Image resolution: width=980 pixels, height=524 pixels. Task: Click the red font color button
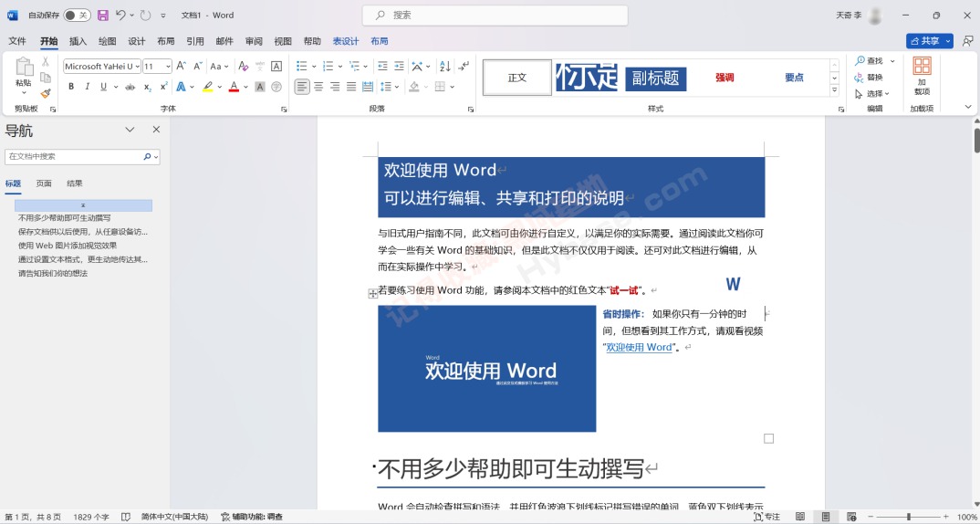pyautogui.click(x=234, y=87)
